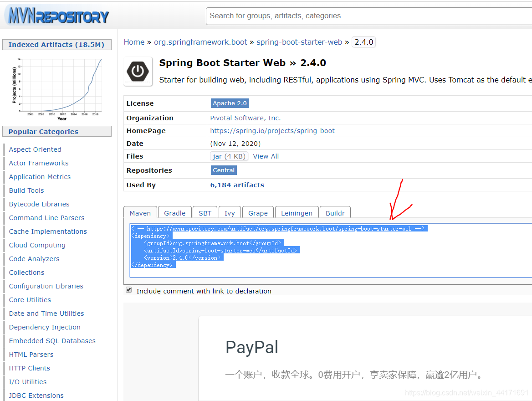
Task: Select the Maven tab
Action: click(x=140, y=213)
